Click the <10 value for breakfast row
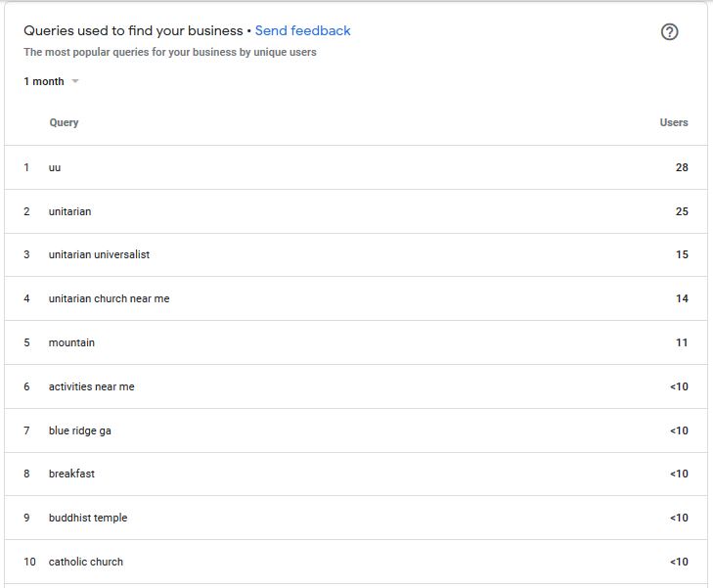The height and width of the screenshot is (588, 713). (x=679, y=474)
